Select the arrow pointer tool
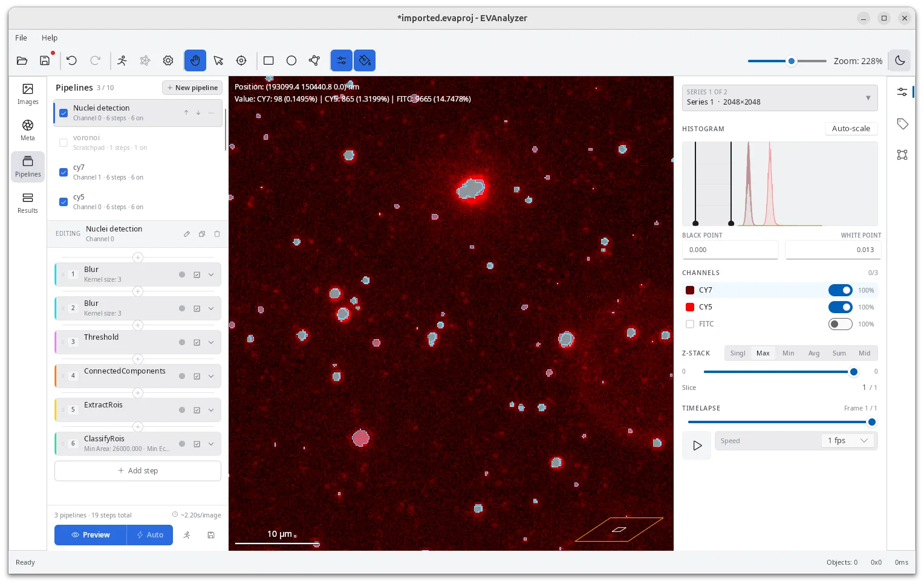 (218, 60)
